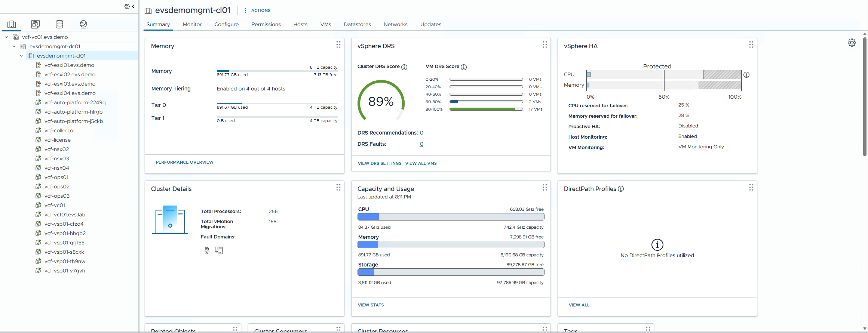This screenshot has height=333, width=868.
Task: Click the three-dot icon next to Actions
Action: point(245,10)
